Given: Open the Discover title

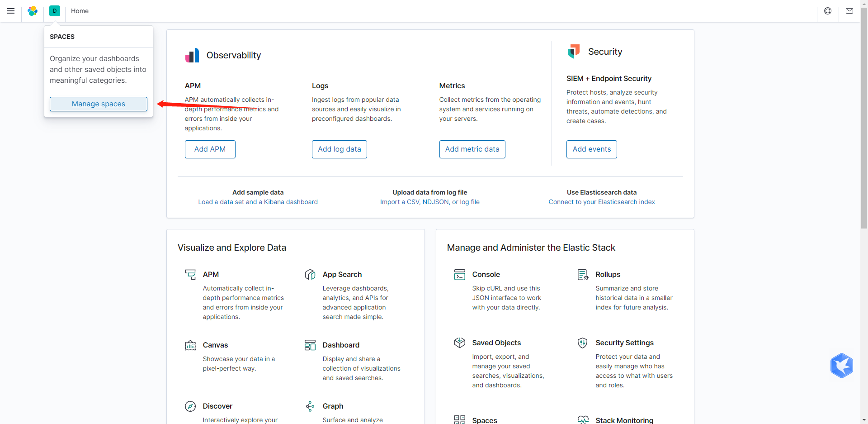Looking at the screenshot, I should point(217,406).
